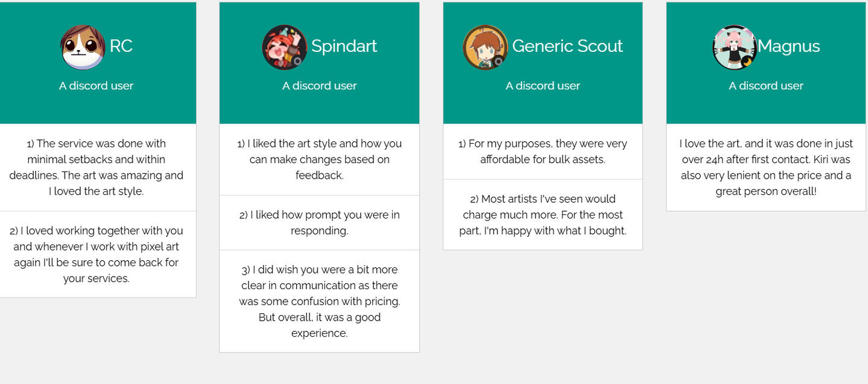Click the Magnus name heading
Screen dimensions: 868x384
pyautogui.click(x=789, y=46)
